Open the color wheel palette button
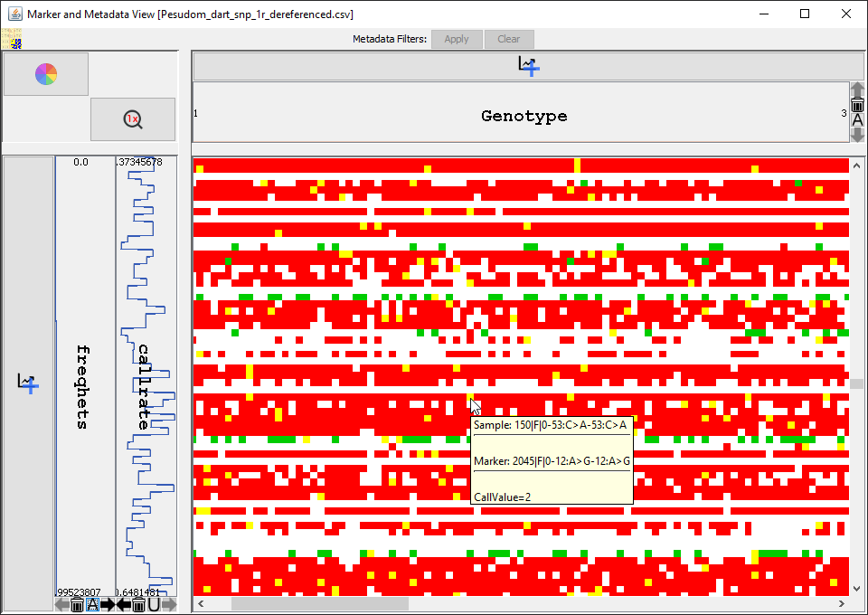 tap(46, 74)
